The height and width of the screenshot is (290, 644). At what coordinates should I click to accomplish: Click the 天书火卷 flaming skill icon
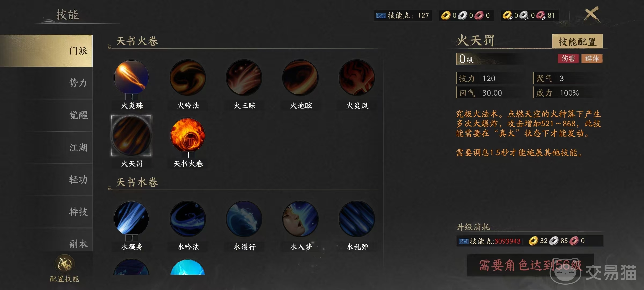pos(188,135)
